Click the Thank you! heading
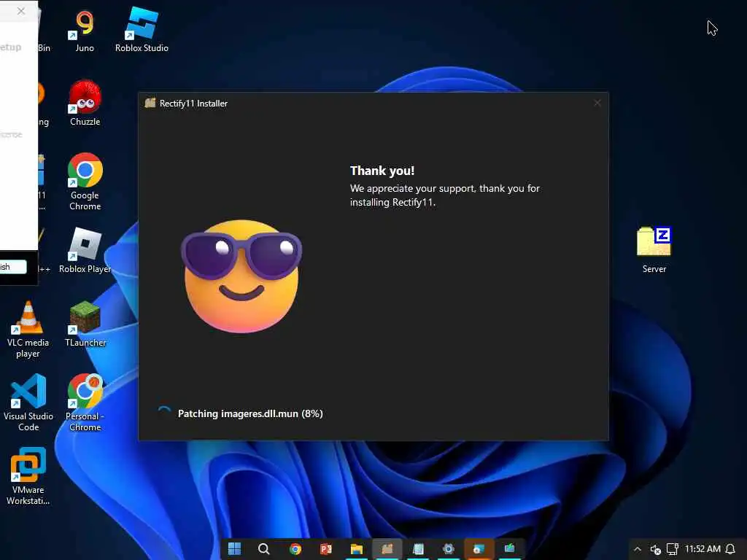Image resolution: width=747 pixels, height=560 pixels. (x=382, y=171)
